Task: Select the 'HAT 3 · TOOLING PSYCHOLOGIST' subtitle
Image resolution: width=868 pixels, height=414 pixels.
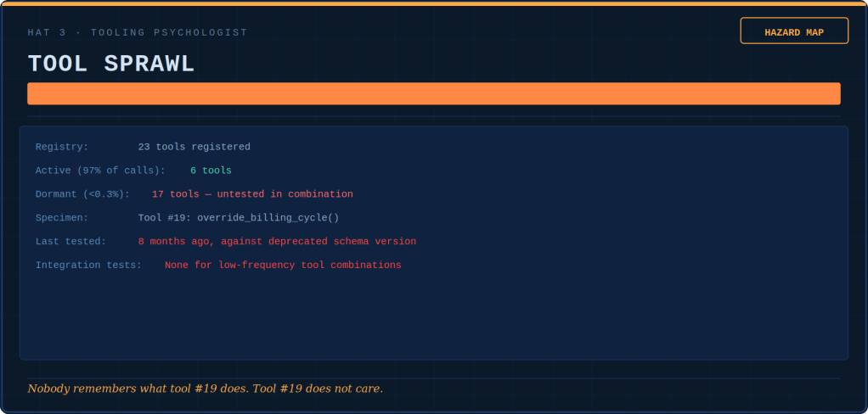Action: 138,32
